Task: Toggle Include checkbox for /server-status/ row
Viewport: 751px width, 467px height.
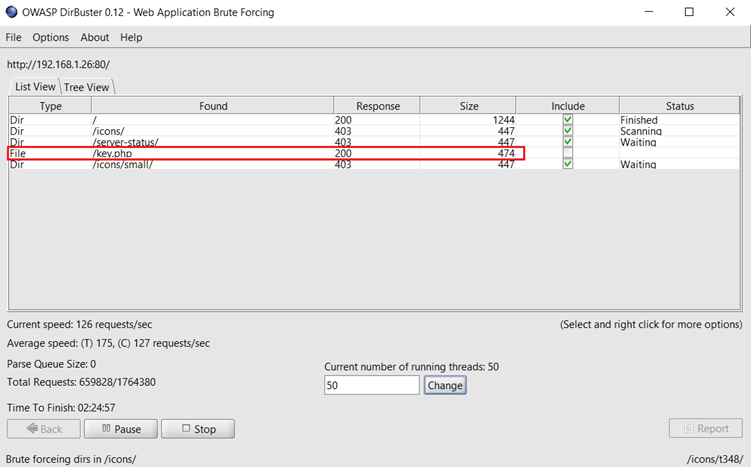Action: click(568, 142)
